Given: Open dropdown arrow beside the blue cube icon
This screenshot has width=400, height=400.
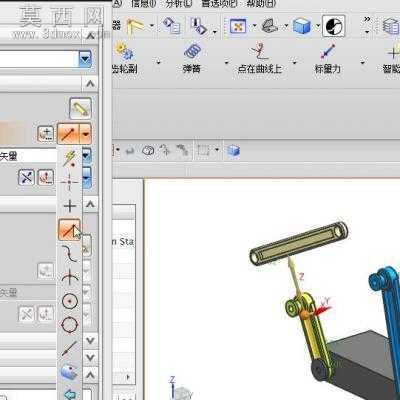Looking at the screenshot, I should (x=318, y=25).
